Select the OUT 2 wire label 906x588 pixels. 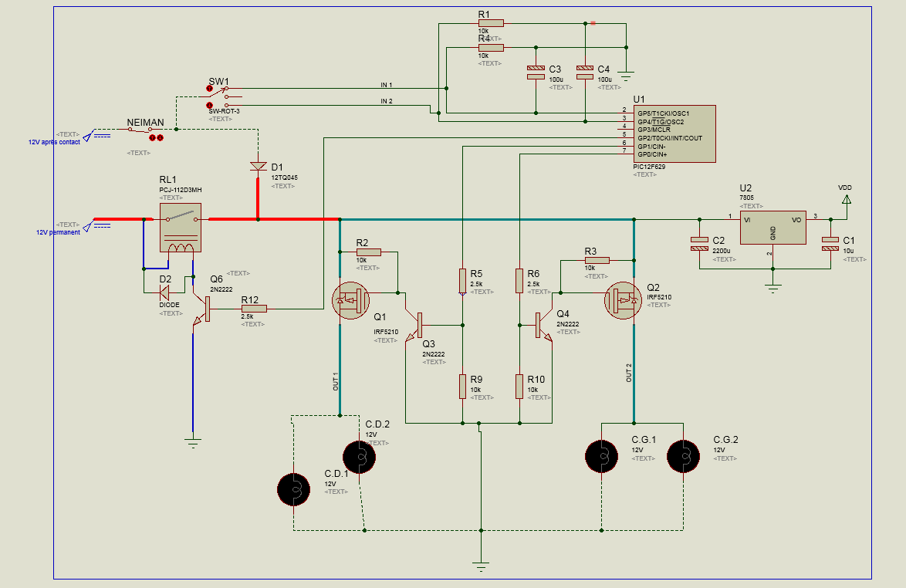coord(629,373)
